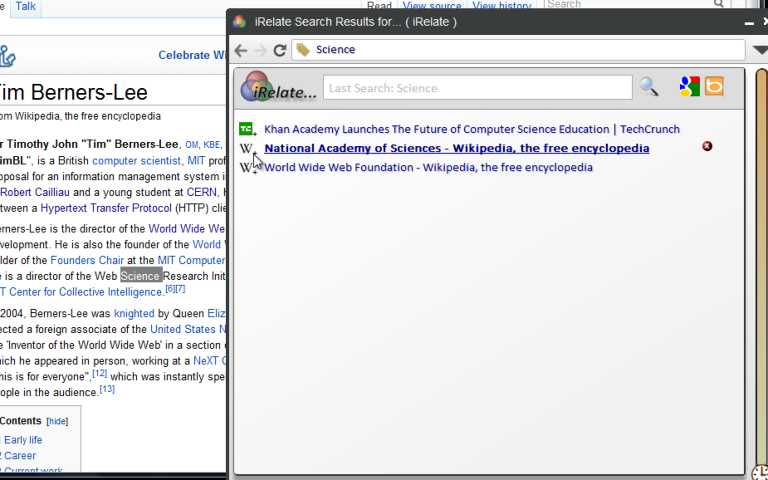This screenshot has height=480, width=768.
Task: Click the highlighted word Science
Action: (x=141, y=276)
